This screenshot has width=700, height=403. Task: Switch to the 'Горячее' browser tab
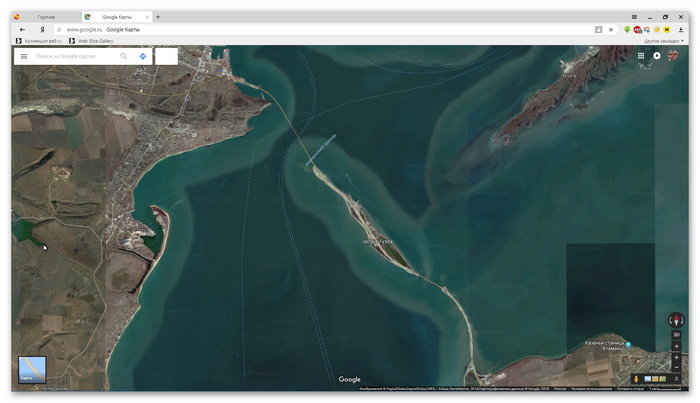click(46, 17)
